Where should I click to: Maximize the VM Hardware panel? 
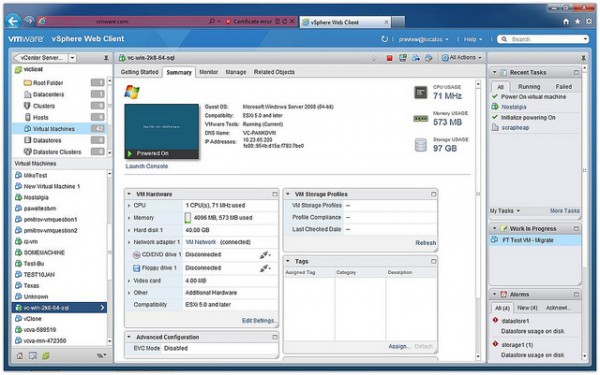(x=275, y=194)
